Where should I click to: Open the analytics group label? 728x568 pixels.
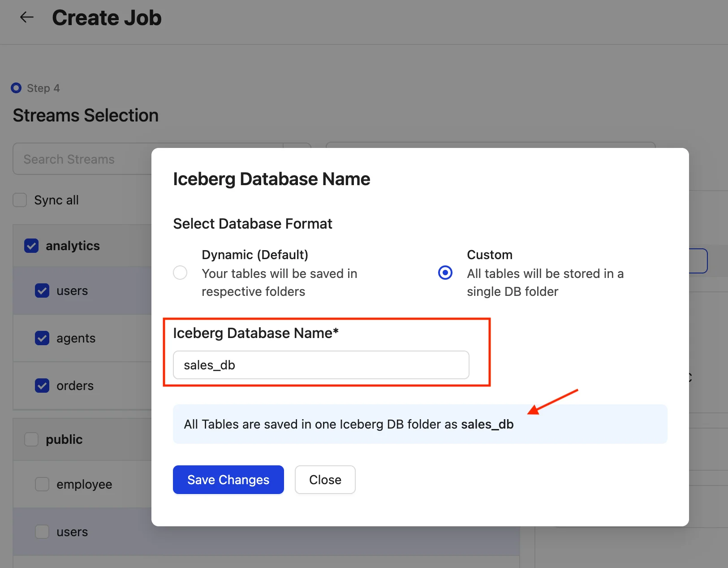[73, 246]
